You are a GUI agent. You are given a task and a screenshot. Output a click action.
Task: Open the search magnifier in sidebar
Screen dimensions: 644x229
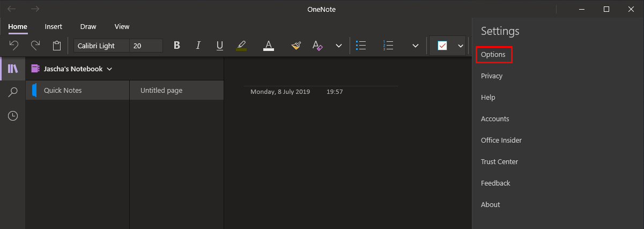13,92
